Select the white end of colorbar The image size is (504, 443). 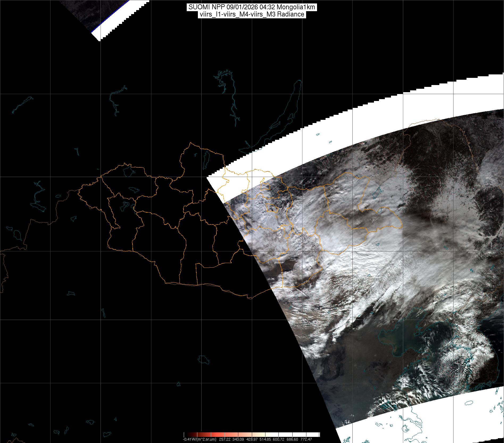(316, 434)
